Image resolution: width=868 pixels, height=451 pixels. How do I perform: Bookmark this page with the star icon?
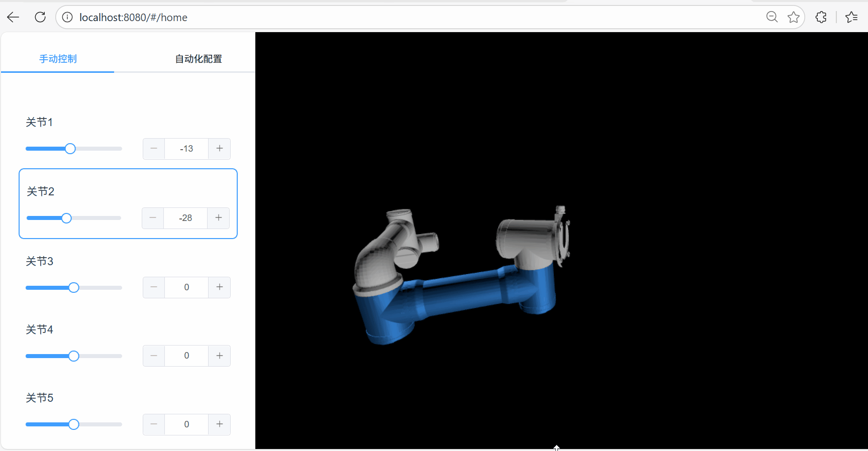(x=794, y=17)
